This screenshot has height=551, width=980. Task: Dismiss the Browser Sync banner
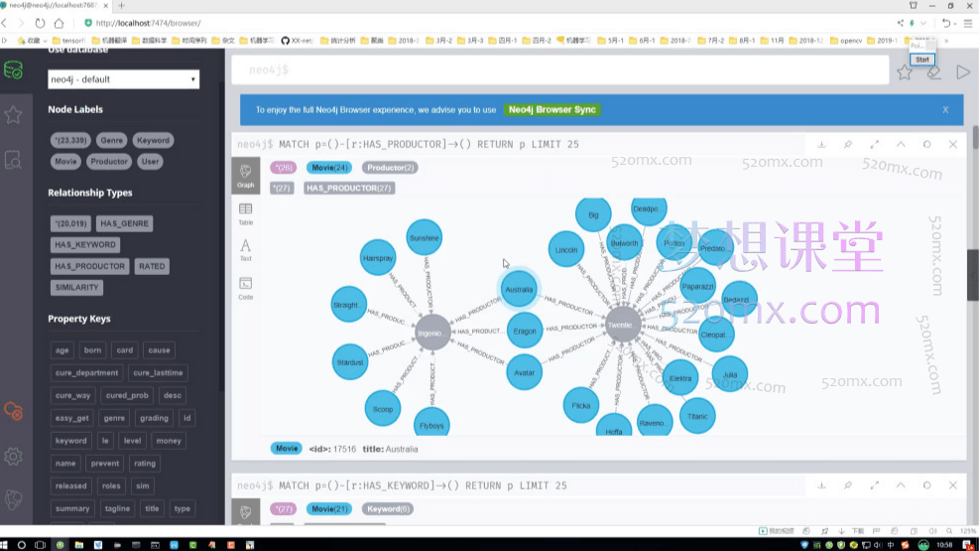[x=945, y=110]
